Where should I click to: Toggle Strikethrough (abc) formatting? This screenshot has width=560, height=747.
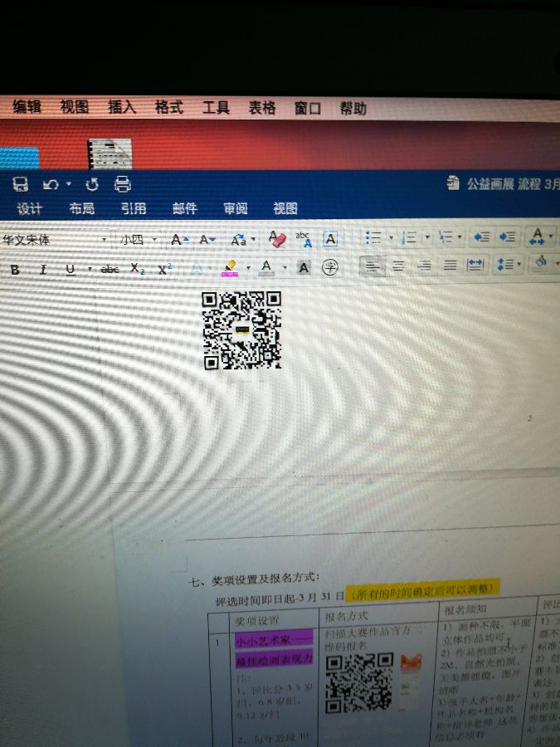point(110,269)
